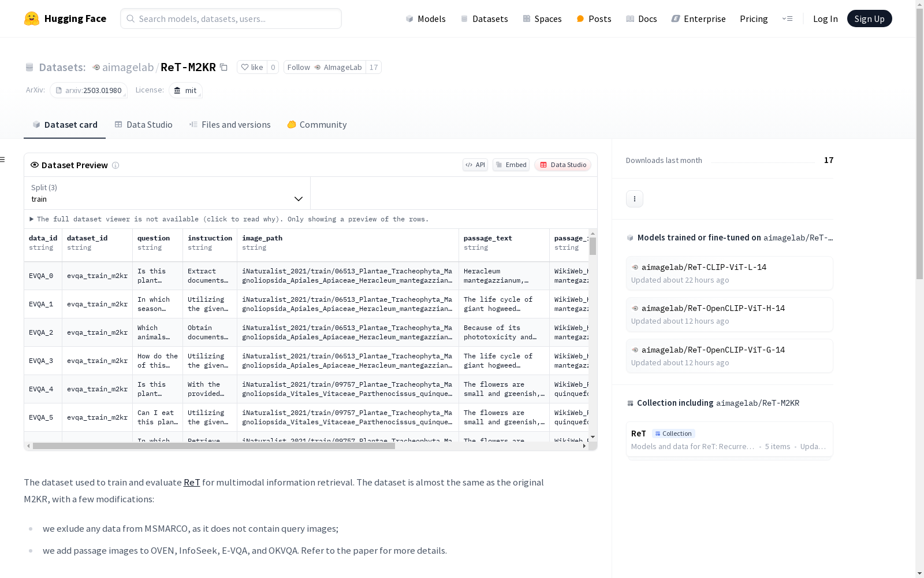This screenshot has height=578, width=924.
Task: Click the Follow AImageLab button
Action: pyautogui.click(x=325, y=67)
